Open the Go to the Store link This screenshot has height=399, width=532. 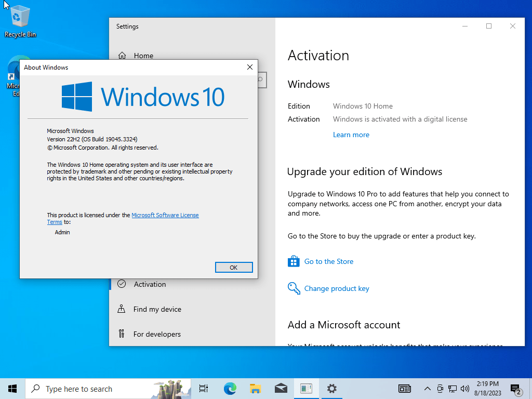(x=328, y=261)
